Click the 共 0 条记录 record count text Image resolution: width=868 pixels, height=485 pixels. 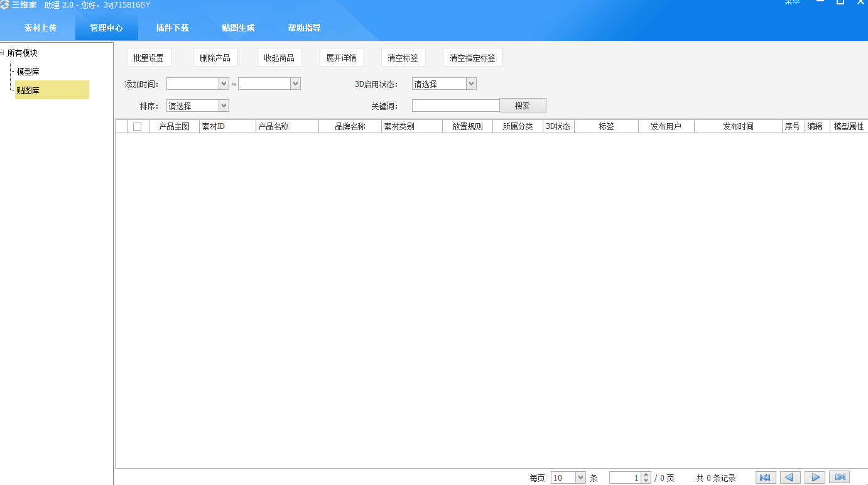pyautogui.click(x=716, y=478)
